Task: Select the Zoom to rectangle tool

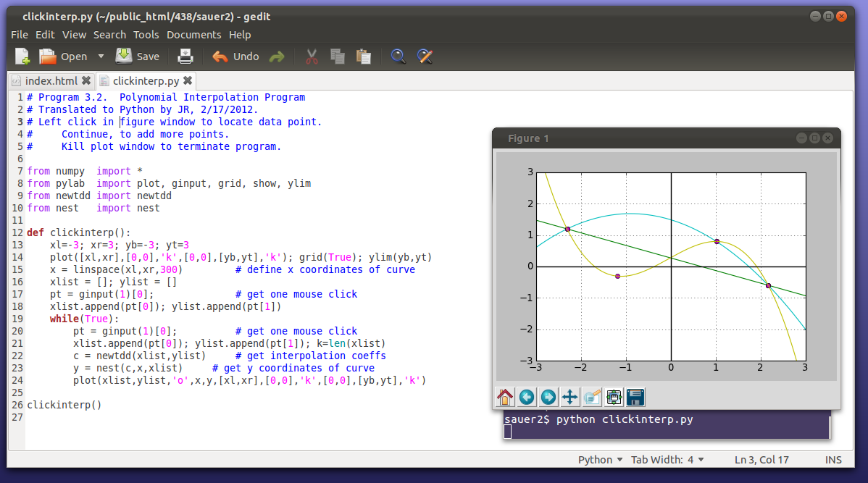Action: (x=592, y=397)
